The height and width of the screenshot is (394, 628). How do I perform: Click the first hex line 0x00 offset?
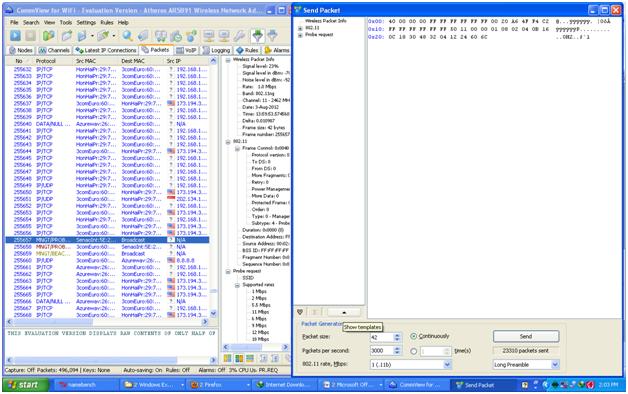pos(376,21)
